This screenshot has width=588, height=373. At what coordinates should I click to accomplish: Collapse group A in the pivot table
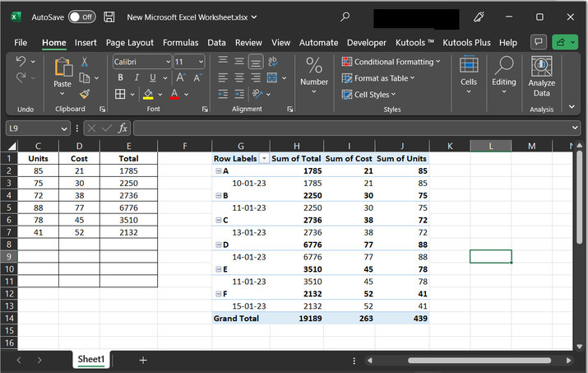(218, 171)
